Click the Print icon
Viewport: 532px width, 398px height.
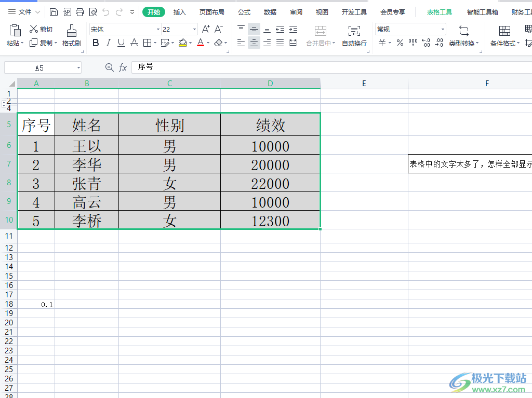click(79, 12)
